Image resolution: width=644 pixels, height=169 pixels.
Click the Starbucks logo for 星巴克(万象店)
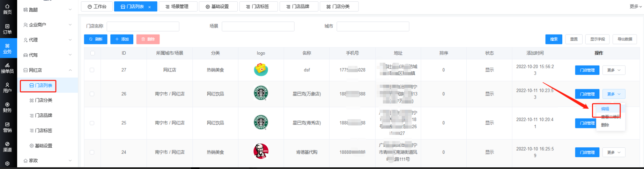coord(261,93)
